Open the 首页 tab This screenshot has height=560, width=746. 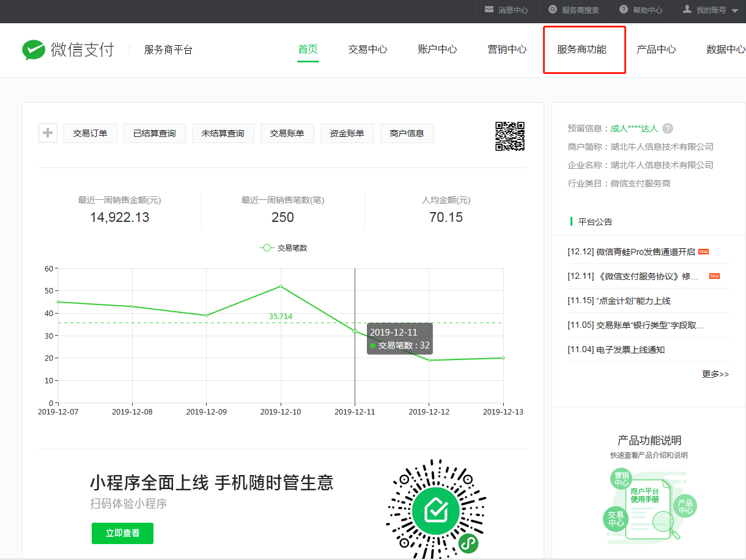pyautogui.click(x=308, y=50)
